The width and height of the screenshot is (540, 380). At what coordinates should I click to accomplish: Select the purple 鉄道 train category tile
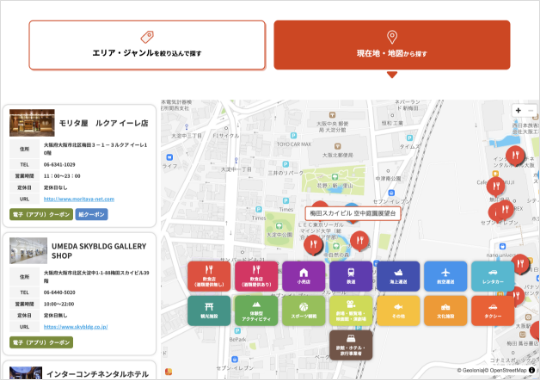351,276
